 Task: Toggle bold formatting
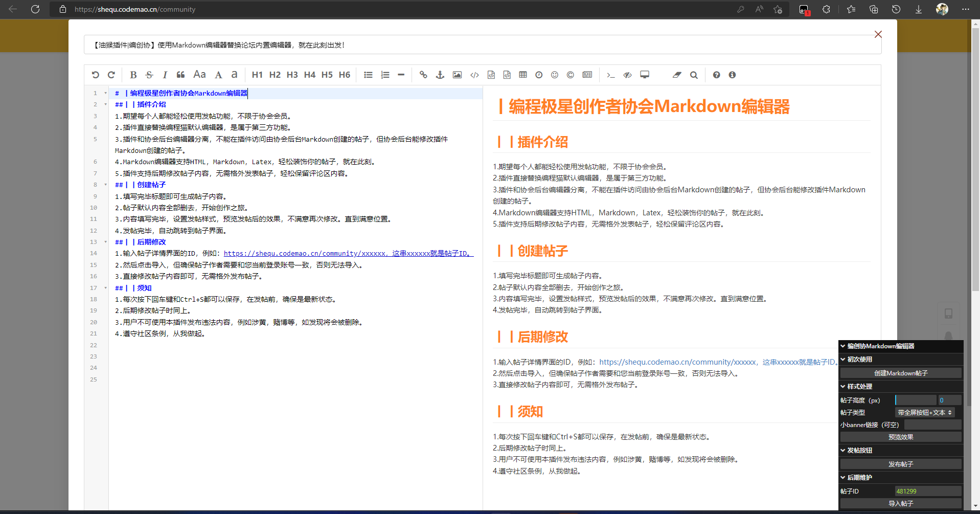pyautogui.click(x=133, y=75)
